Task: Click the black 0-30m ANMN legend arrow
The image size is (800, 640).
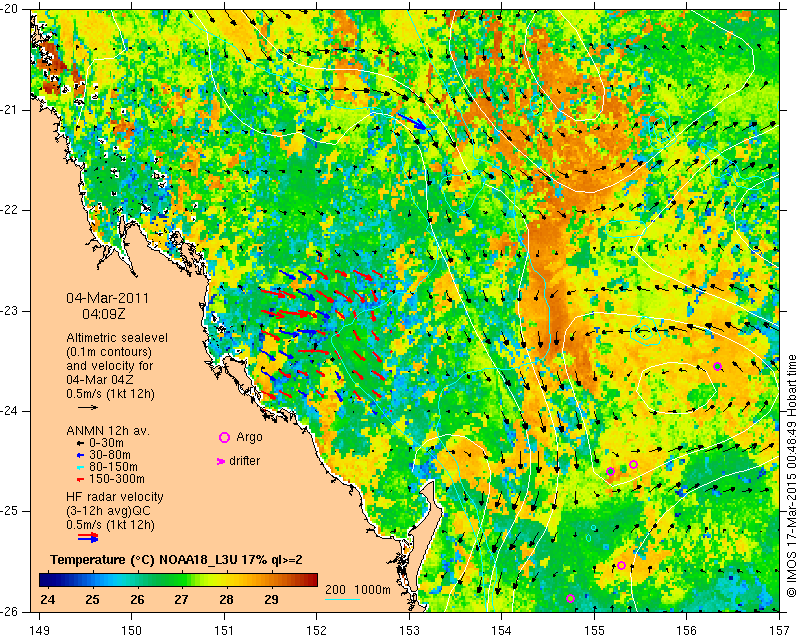Action: pyautogui.click(x=80, y=444)
